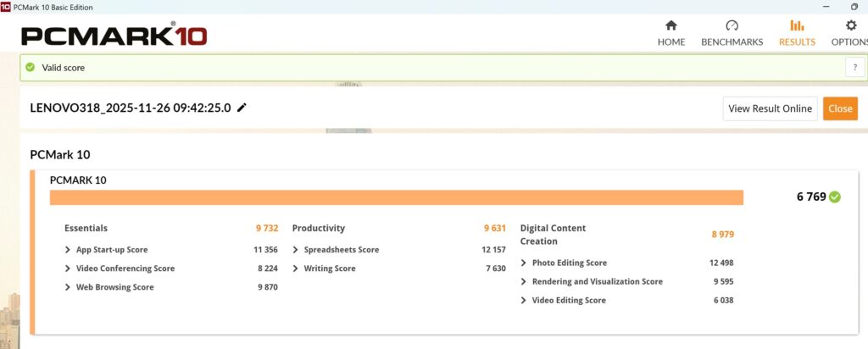Open the Home tab
The height and width of the screenshot is (349, 868).
tap(671, 33)
